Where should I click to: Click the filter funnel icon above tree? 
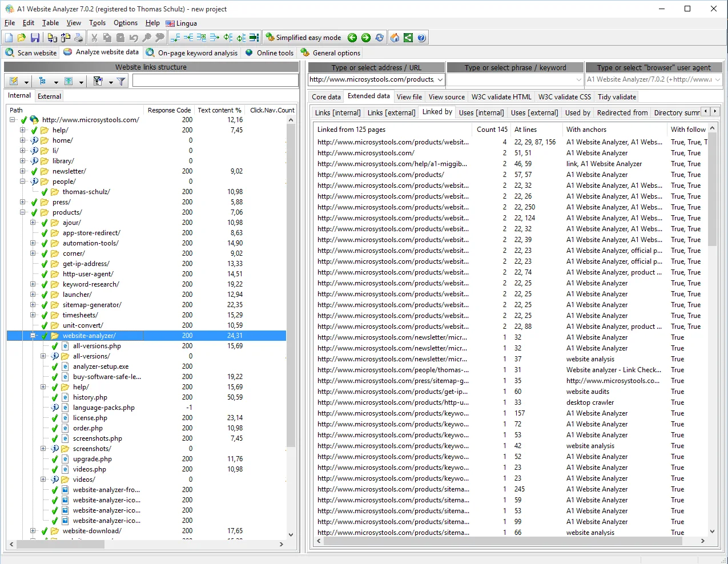pyautogui.click(x=121, y=82)
